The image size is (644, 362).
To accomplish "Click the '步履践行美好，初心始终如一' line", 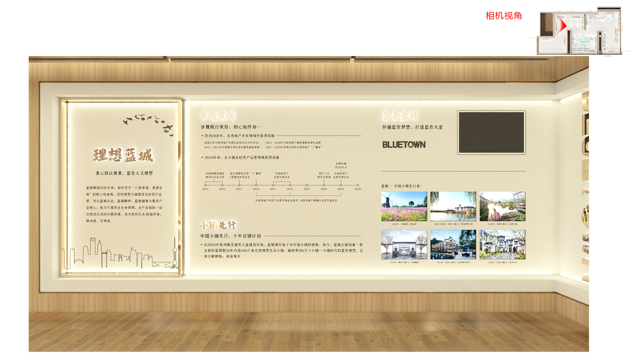I will (x=231, y=127).
